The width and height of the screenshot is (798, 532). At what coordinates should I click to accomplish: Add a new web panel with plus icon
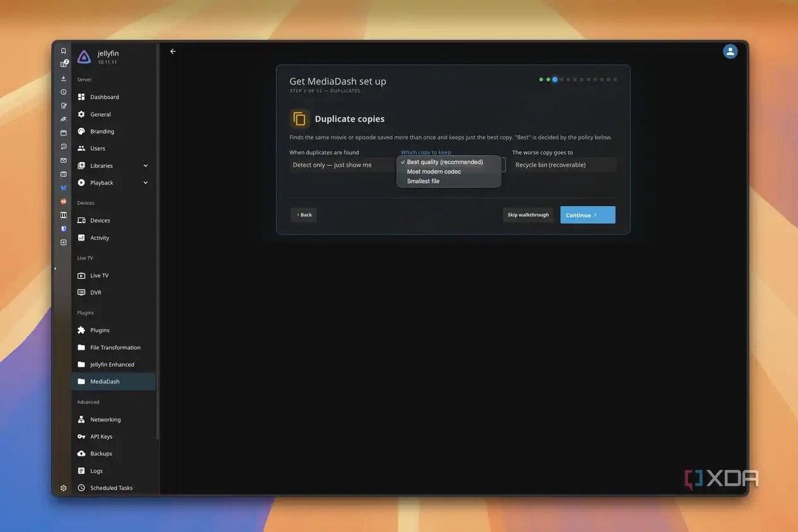64,242
